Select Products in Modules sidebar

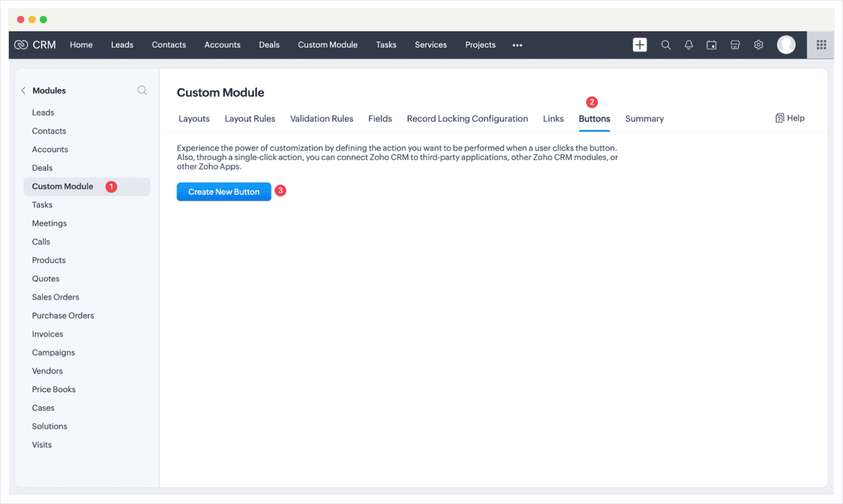point(49,260)
